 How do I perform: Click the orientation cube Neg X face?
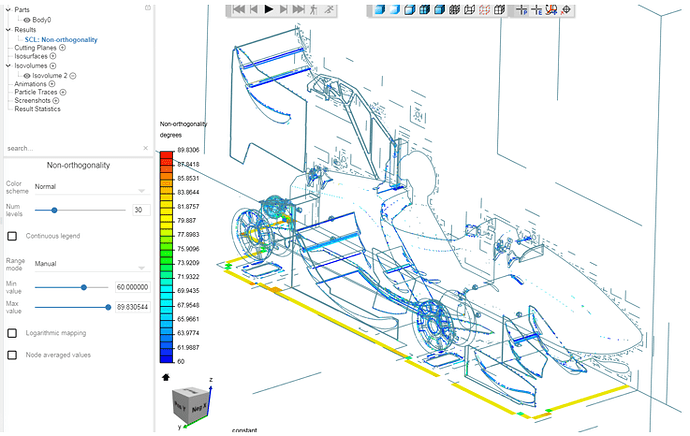tap(198, 408)
